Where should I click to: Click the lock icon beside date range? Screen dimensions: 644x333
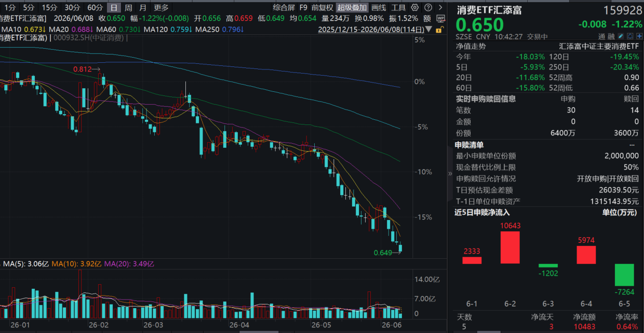pos(439,30)
